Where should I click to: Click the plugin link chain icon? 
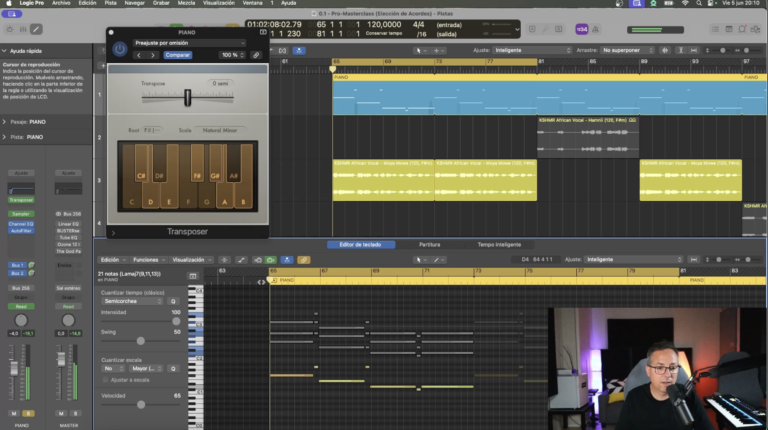256,55
